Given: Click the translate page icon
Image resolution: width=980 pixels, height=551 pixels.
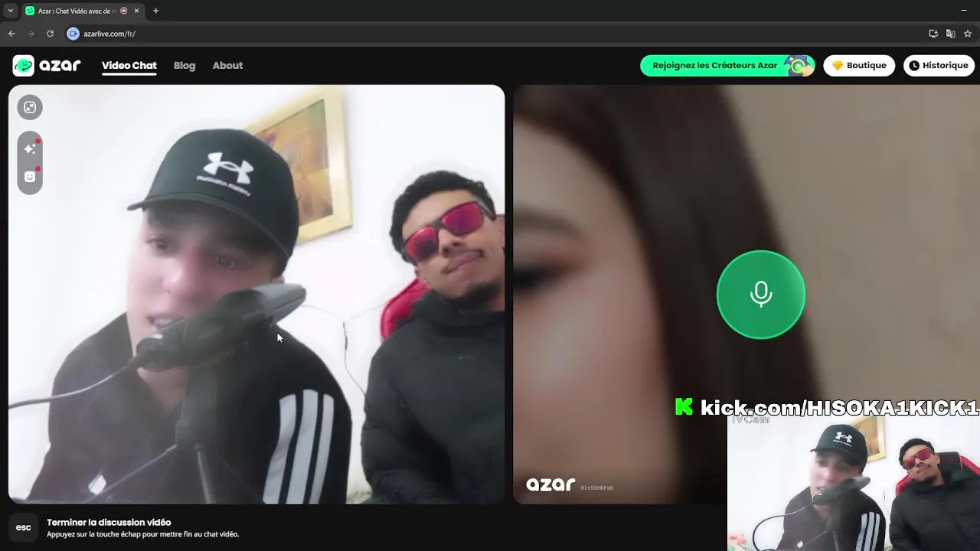Looking at the screenshot, I should coord(950,34).
